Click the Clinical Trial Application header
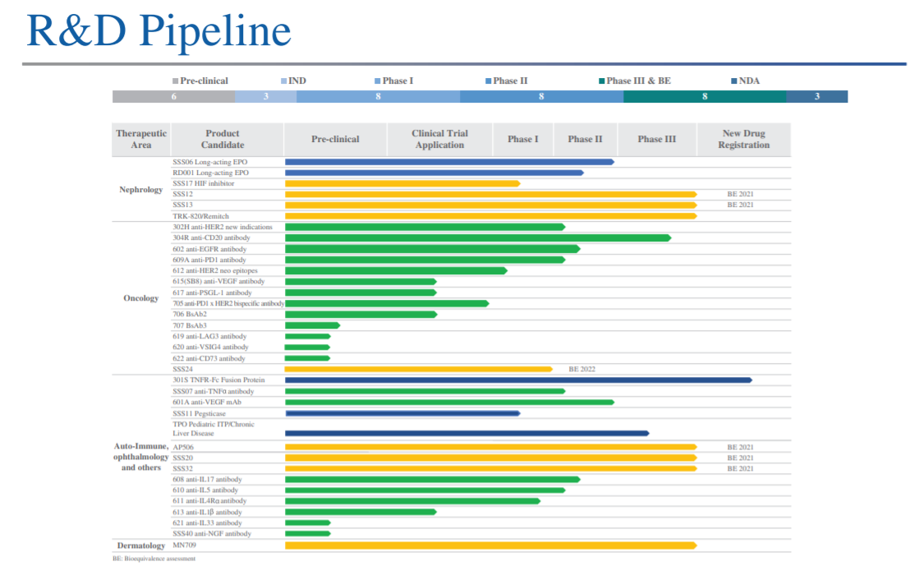Screen dimensions: 924x580 (439, 139)
